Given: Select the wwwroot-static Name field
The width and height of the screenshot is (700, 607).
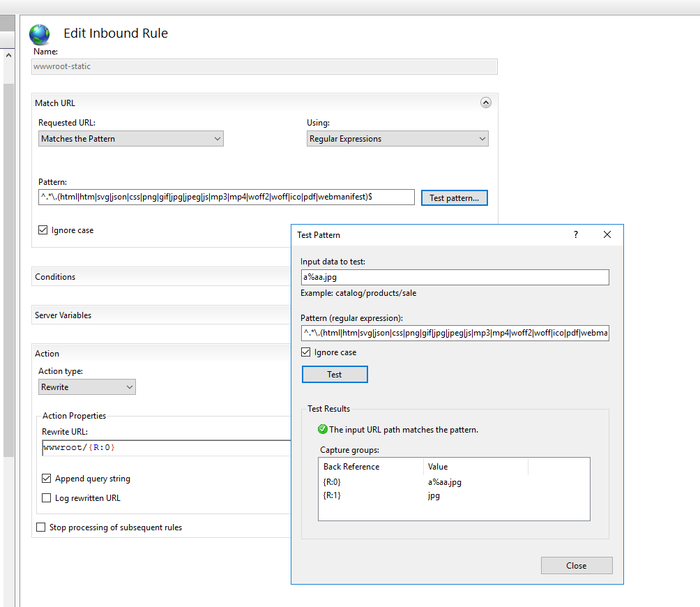Looking at the screenshot, I should [265, 66].
